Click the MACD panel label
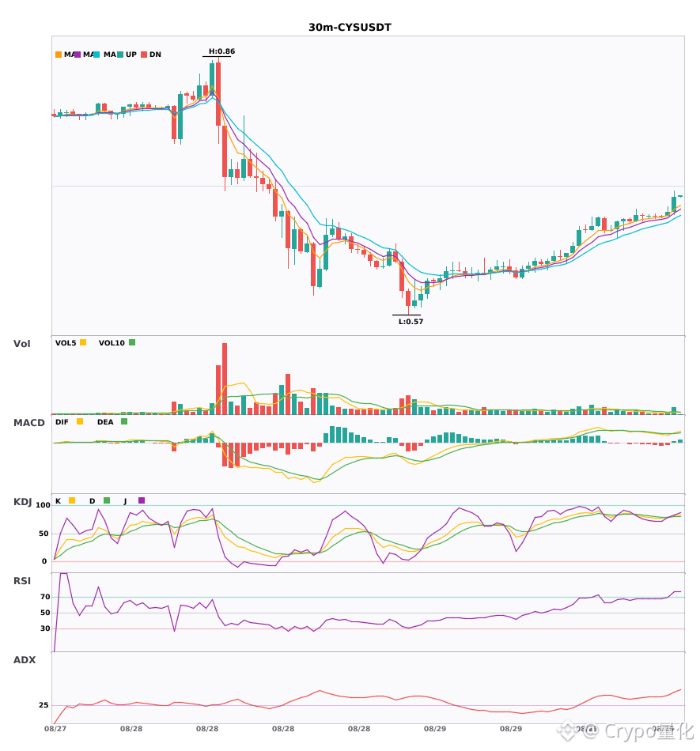700x751 pixels. pyautogui.click(x=28, y=422)
